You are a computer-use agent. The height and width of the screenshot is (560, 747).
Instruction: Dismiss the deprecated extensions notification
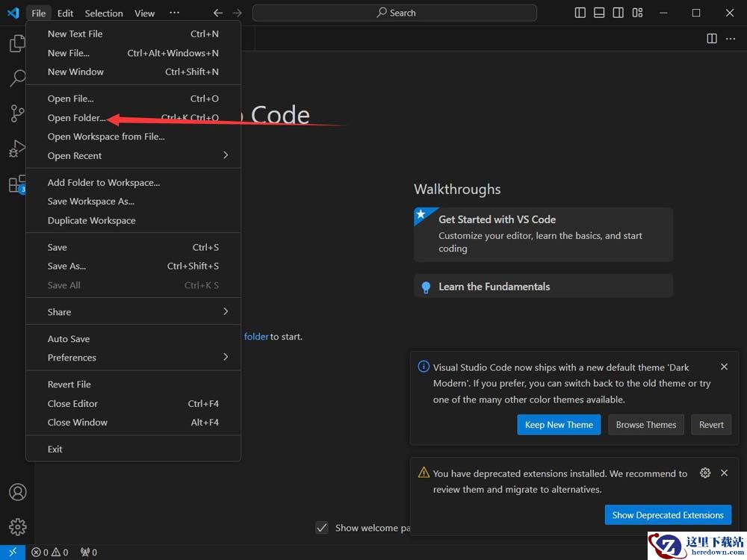tap(724, 473)
